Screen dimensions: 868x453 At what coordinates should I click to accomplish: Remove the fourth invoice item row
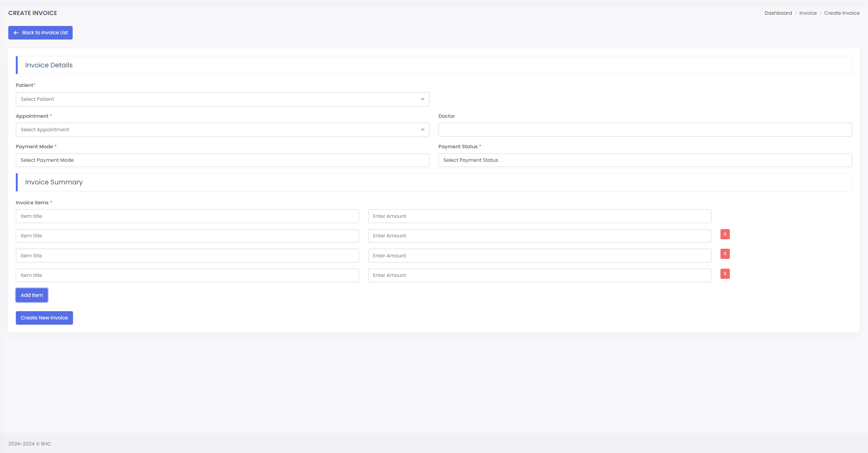(725, 274)
